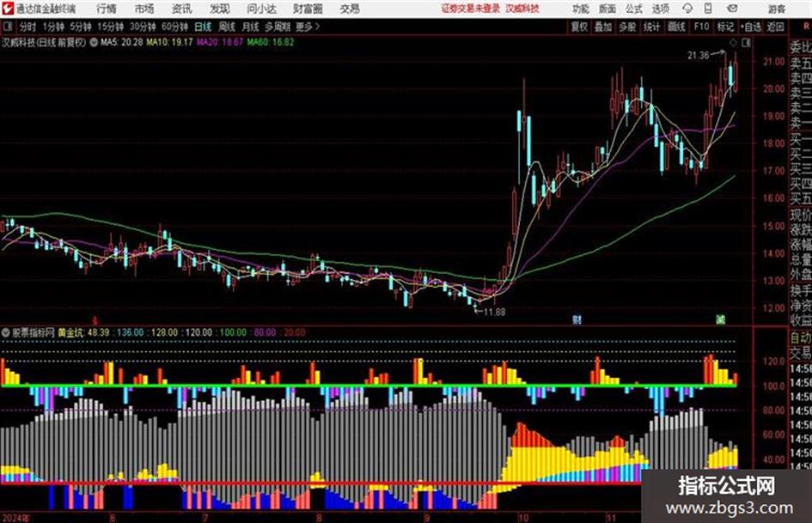
Task: Click the MA20: 18.67 value
Action: 220,42
